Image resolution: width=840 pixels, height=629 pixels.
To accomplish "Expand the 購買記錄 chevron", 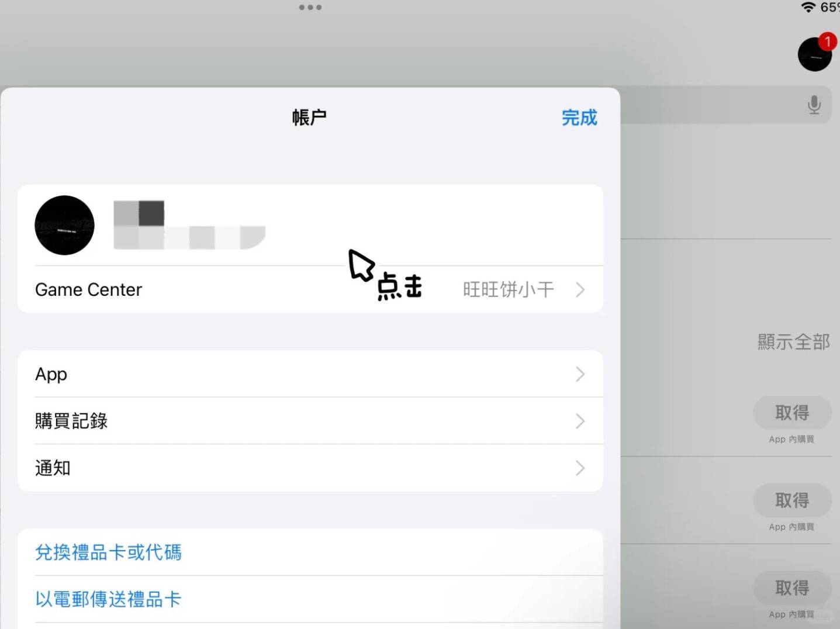I will coord(580,421).
